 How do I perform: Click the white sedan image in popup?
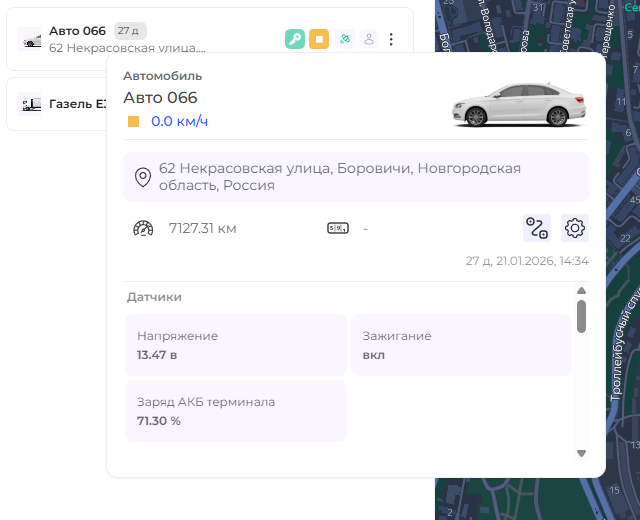[517, 105]
